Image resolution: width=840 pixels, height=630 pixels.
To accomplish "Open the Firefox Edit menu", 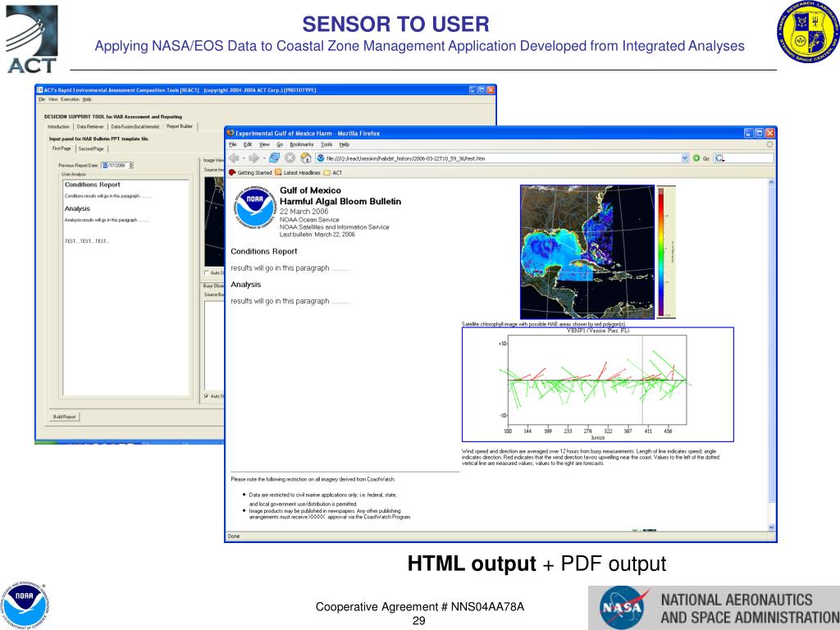I will 248,144.
